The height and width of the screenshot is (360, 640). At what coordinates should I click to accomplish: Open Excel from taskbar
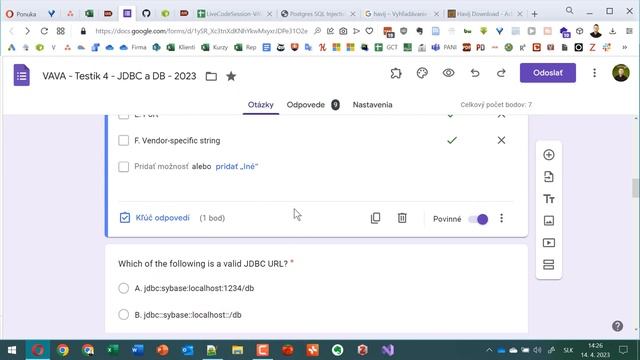click(x=112, y=350)
